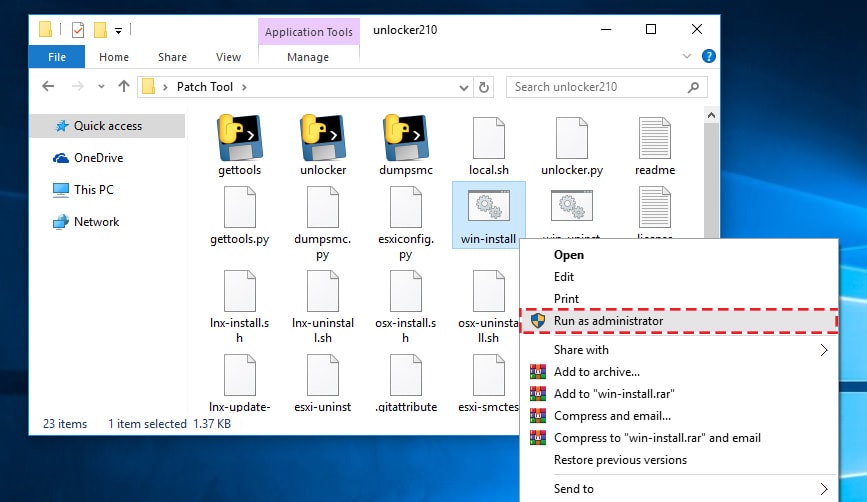Expand the Send to submenu
This screenshot has width=867, height=502.
tap(824, 489)
